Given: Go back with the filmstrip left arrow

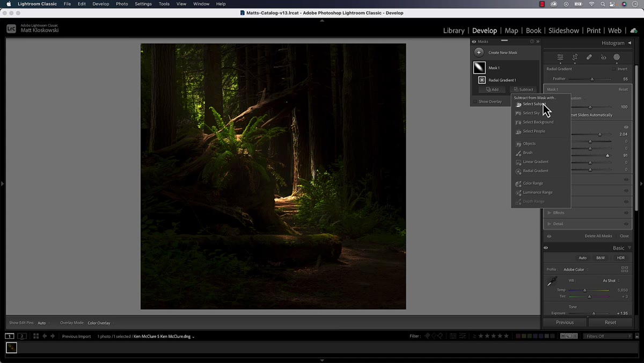Looking at the screenshot, I should click(45, 336).
